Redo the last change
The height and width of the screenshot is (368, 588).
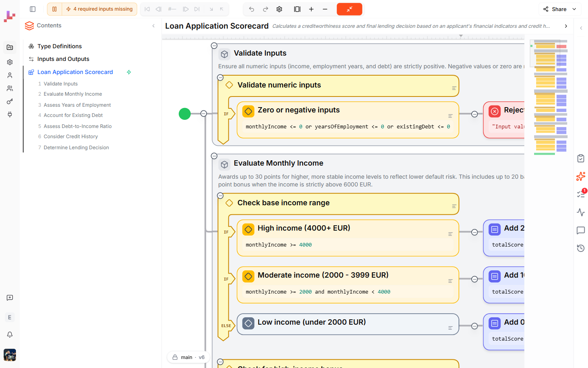click(x=265, y=9)
